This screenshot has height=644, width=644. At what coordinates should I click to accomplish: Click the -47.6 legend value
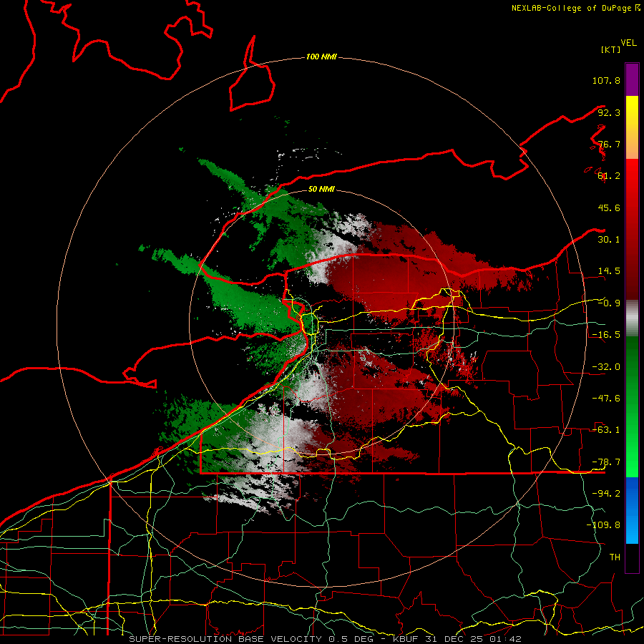tap(606, 399)
